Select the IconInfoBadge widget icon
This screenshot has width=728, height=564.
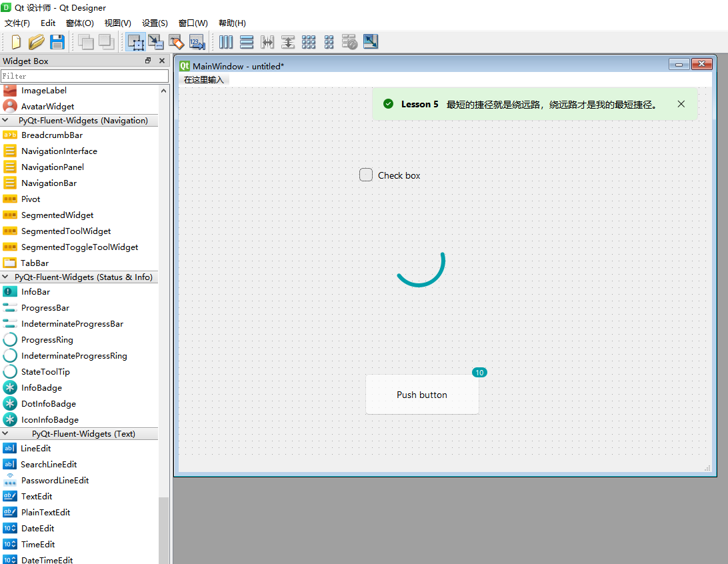pyautogui.click(x=10, y=419)
